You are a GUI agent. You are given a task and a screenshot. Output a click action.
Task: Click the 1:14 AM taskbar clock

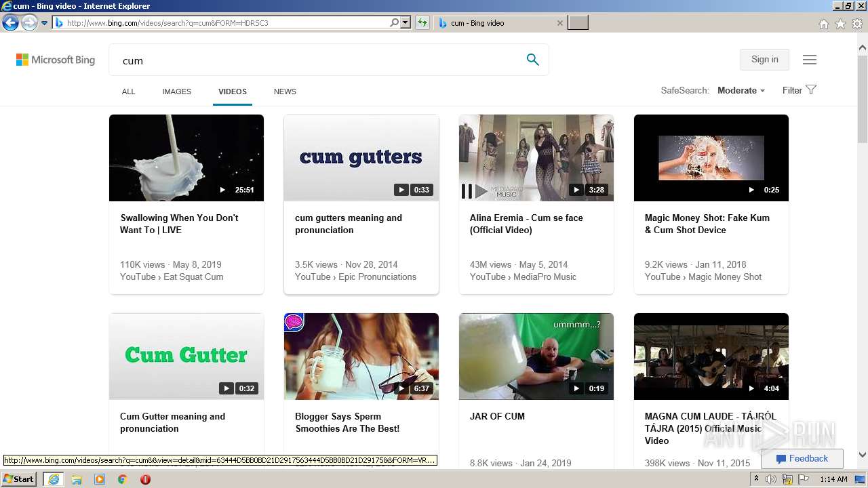click(x=833, y=479)
